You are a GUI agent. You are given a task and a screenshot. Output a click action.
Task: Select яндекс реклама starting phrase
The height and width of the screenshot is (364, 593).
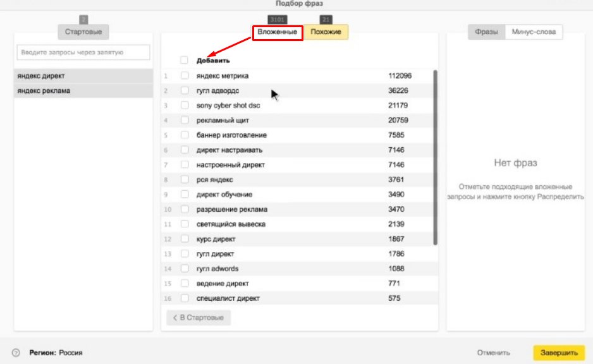[83, 91]
